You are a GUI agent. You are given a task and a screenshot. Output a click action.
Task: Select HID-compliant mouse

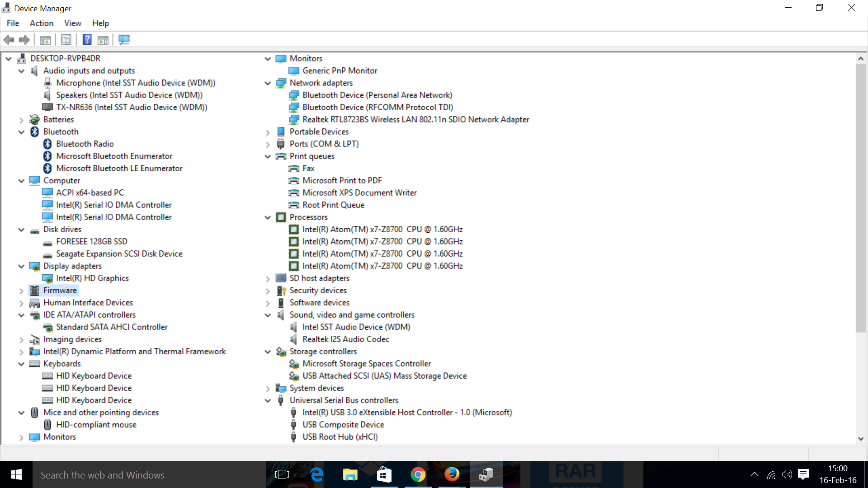coord(96,424)
